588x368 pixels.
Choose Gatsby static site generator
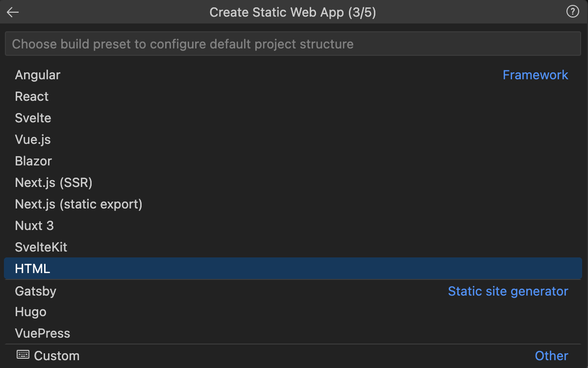(35, 291)
